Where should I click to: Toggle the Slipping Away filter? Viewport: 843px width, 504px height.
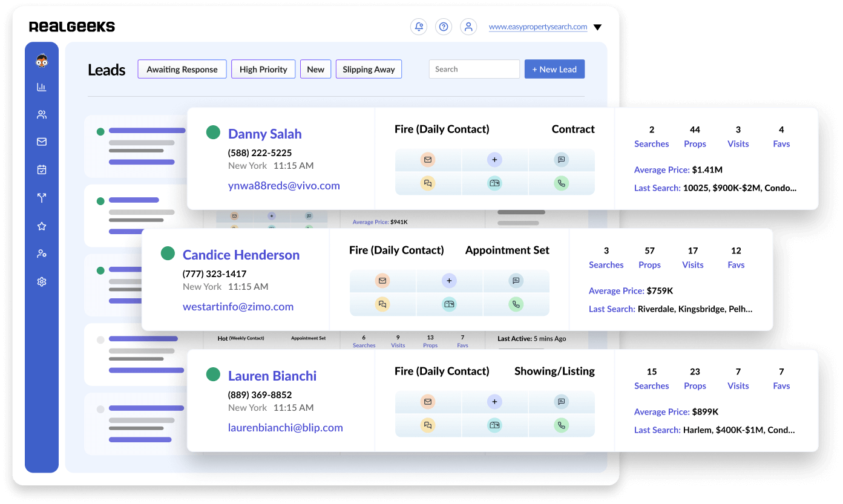pyautogui.click(x=369, y=69)
